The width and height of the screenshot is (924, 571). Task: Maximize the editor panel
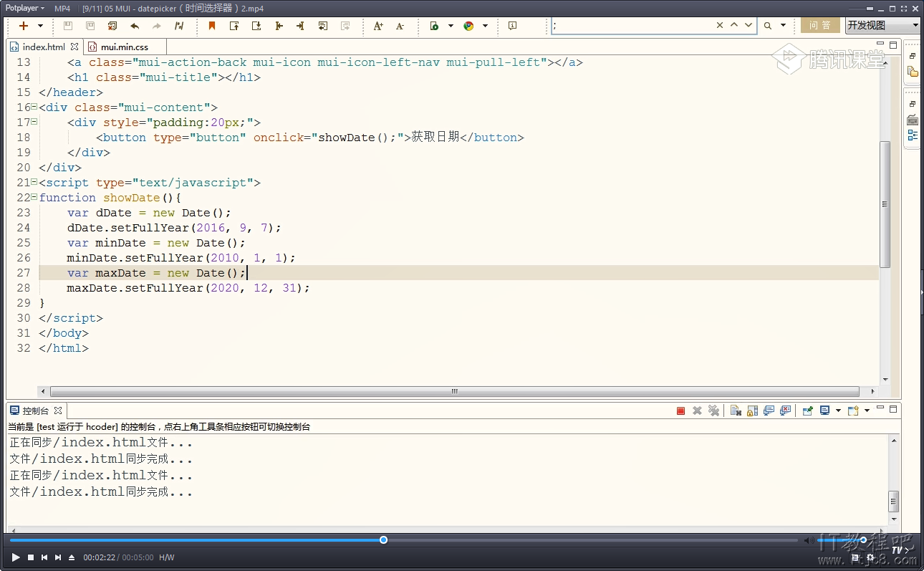(x=893, y=44)
